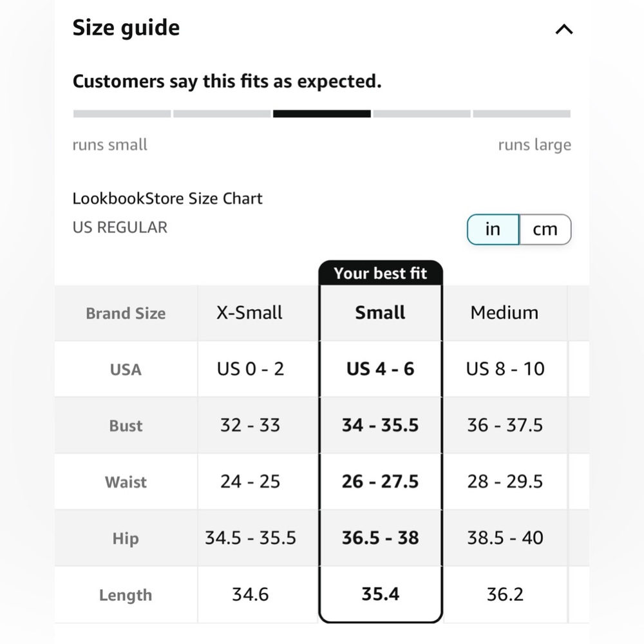Click the partially visible column after Medium

(x=579, y=454)
